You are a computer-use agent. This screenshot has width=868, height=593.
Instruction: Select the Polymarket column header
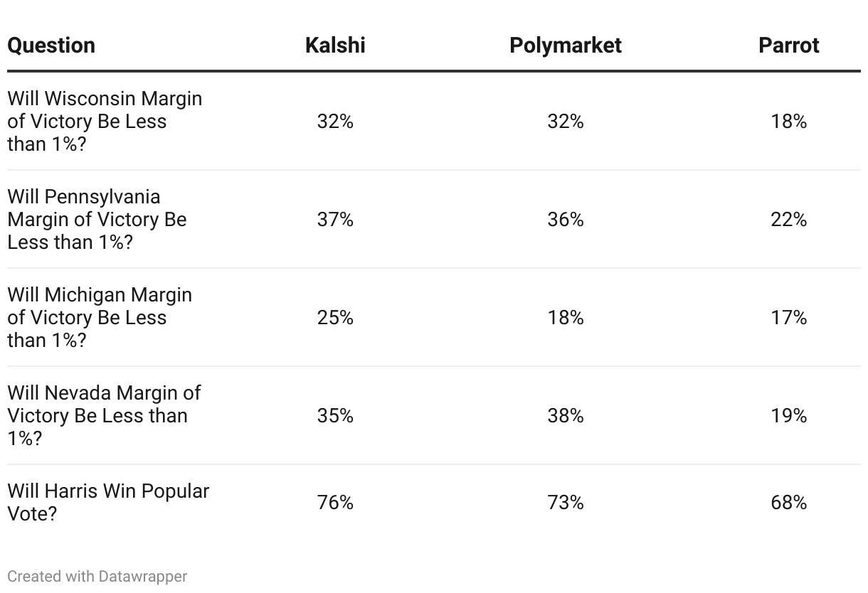point(566,46)
